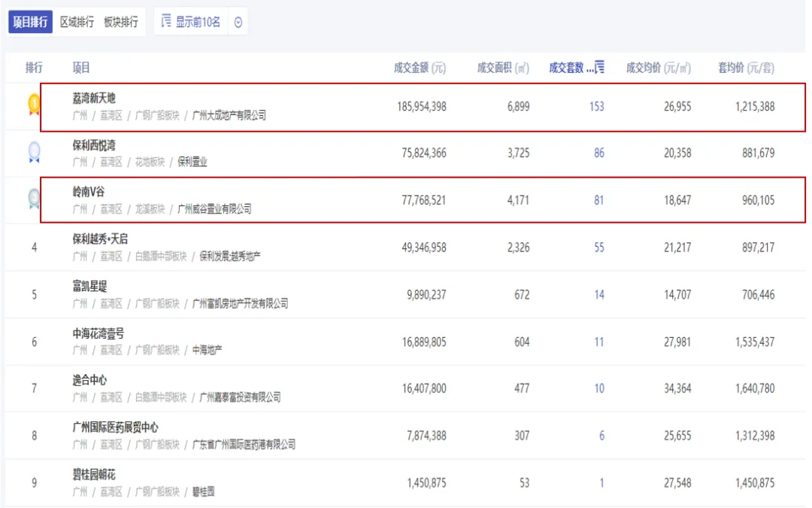Click the bronze third-place medal icon
The width and height of the screenshot is (812, 508).
point(34,199)
